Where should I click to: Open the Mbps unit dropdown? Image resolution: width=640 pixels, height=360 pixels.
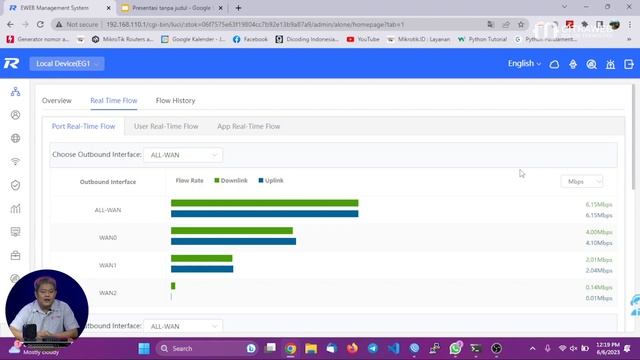click(582, 182)
